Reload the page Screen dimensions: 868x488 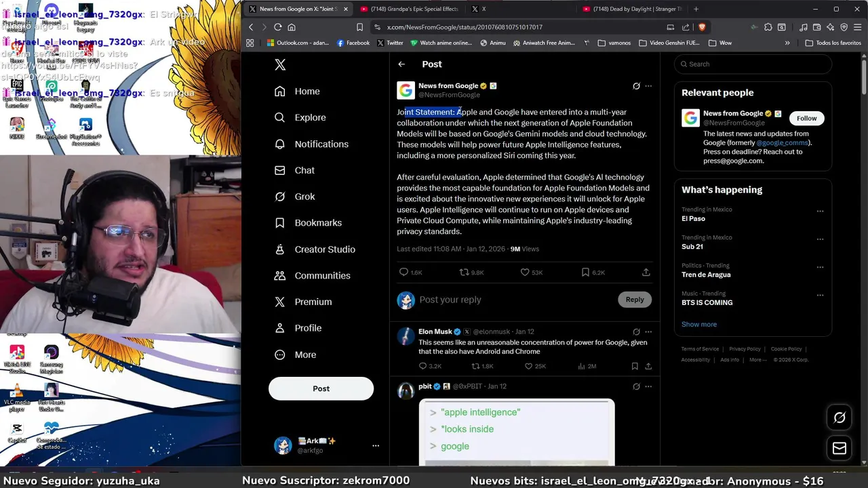(x=277, y=27)
